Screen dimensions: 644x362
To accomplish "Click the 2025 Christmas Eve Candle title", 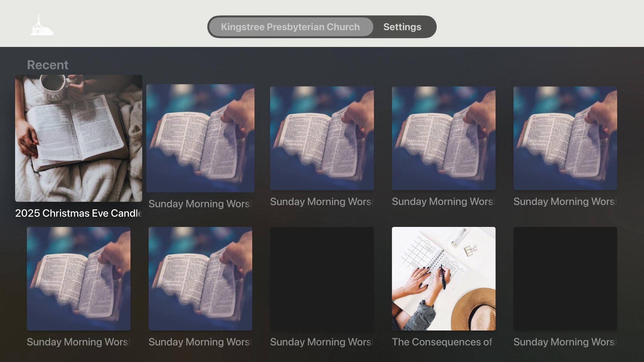I will point(78,213).
